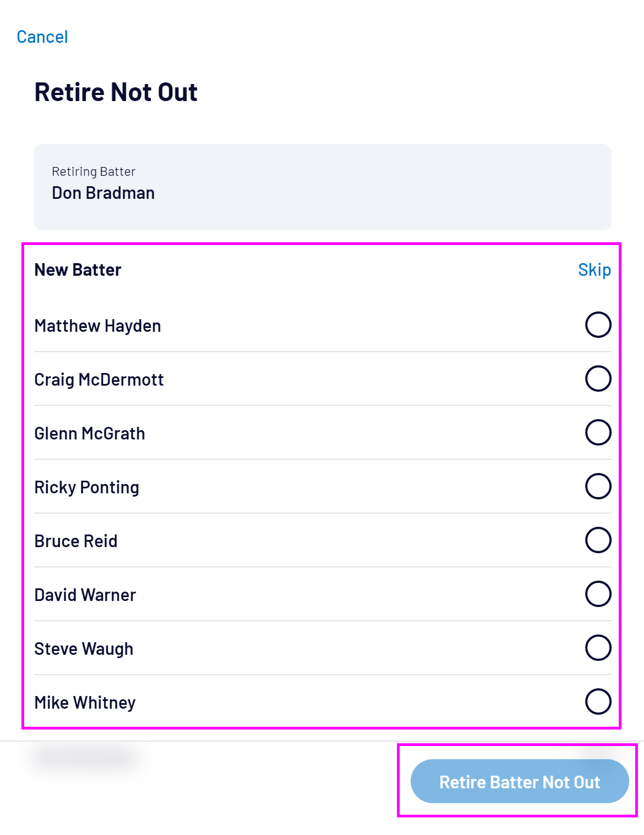Click the Glenn McGrath name label
The height and width of the screenshot is (835, 644).
(89, 433)
